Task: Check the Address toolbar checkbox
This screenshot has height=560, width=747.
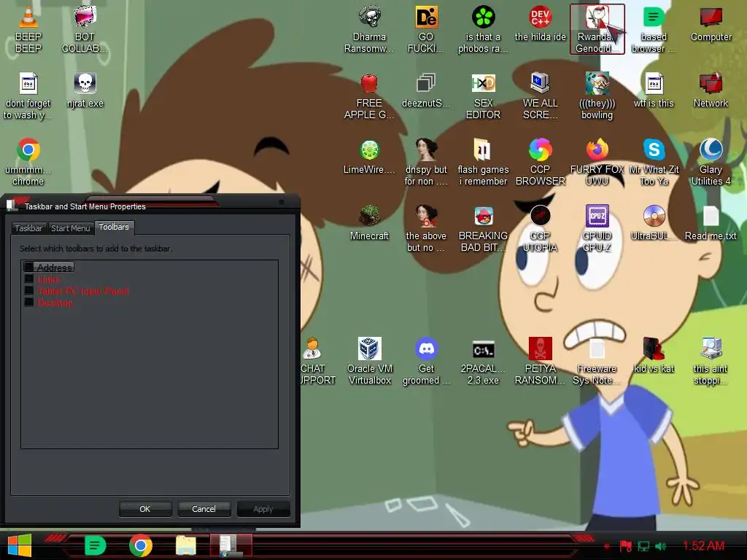Action: (28, 267)
